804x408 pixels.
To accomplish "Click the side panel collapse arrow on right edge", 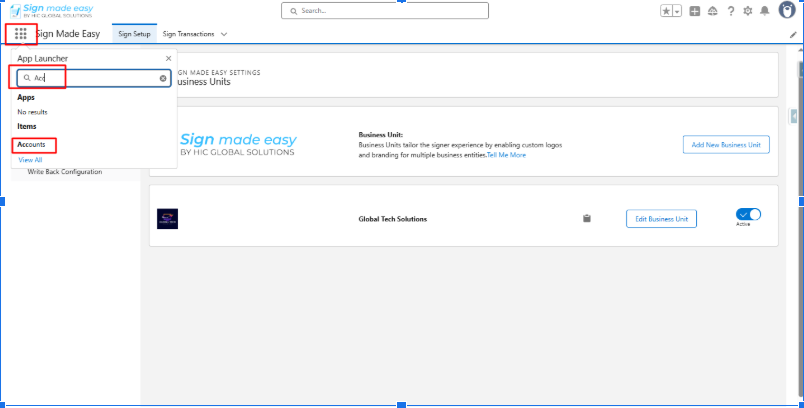I will [794, 117].
